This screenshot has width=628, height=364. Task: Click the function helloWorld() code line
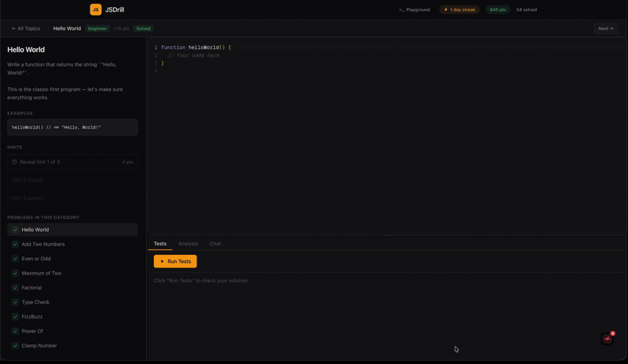click(195, 47)
